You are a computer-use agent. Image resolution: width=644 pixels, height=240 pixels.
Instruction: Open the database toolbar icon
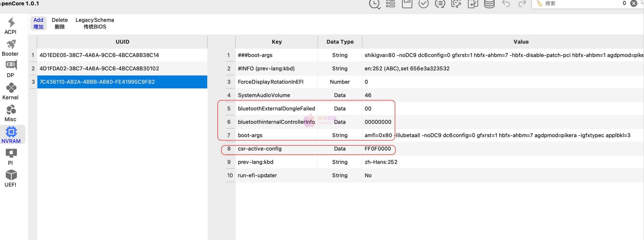(490, 4)
